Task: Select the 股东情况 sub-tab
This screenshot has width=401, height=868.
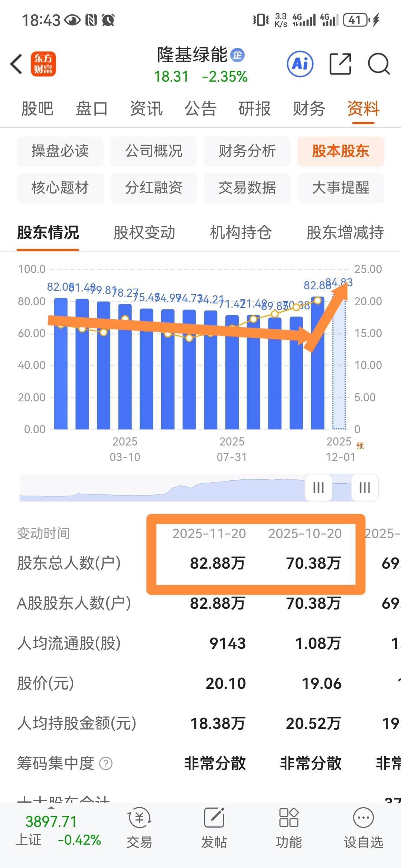Action: pyautogui.click(x=48, y=233)
